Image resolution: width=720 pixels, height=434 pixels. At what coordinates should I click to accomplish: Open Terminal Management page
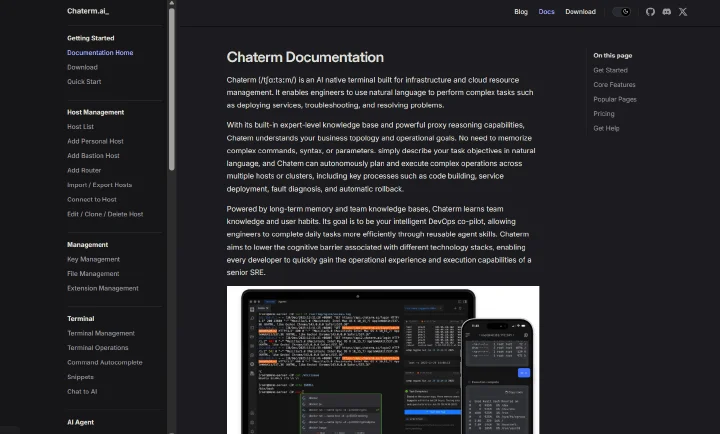(x=101, y=333)
